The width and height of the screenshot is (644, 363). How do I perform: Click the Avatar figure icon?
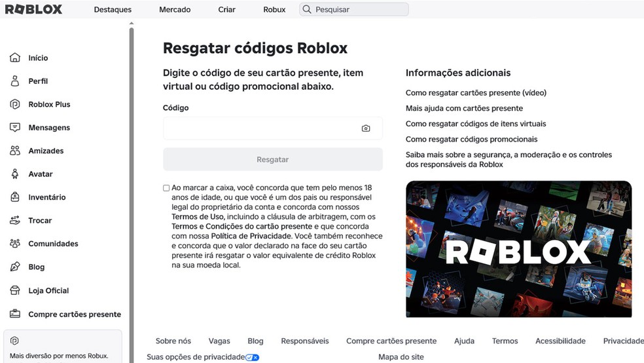(x=15, y=174)
